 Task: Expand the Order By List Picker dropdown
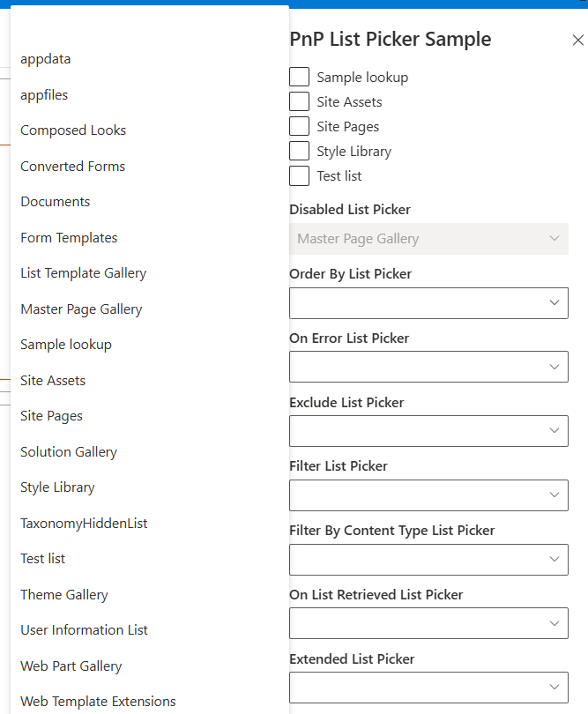[x=428, y=303]
